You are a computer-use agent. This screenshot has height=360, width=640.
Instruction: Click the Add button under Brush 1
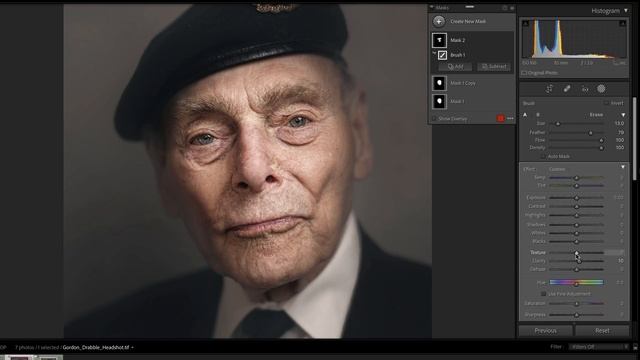[x=455, y=67]
